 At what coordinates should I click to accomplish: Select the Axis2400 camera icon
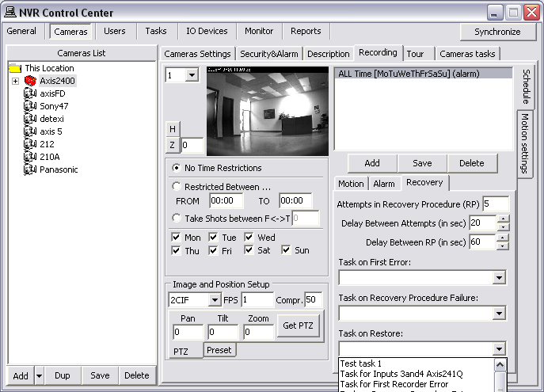coord(31,81)
